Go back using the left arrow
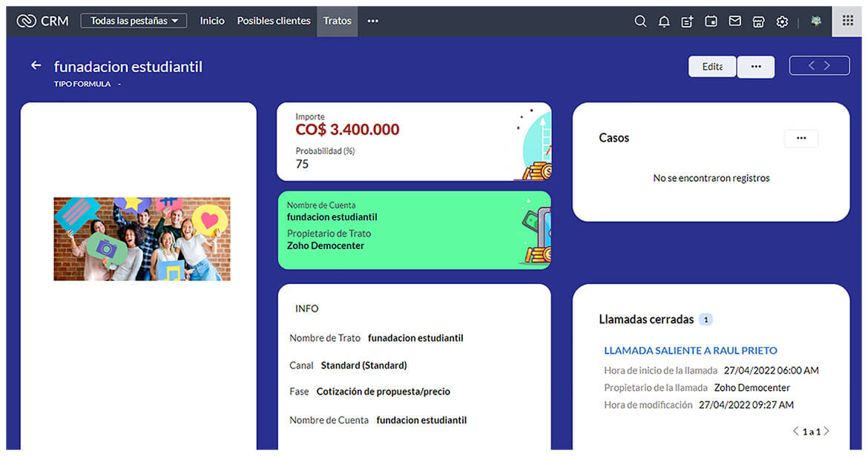 point(36,65)
